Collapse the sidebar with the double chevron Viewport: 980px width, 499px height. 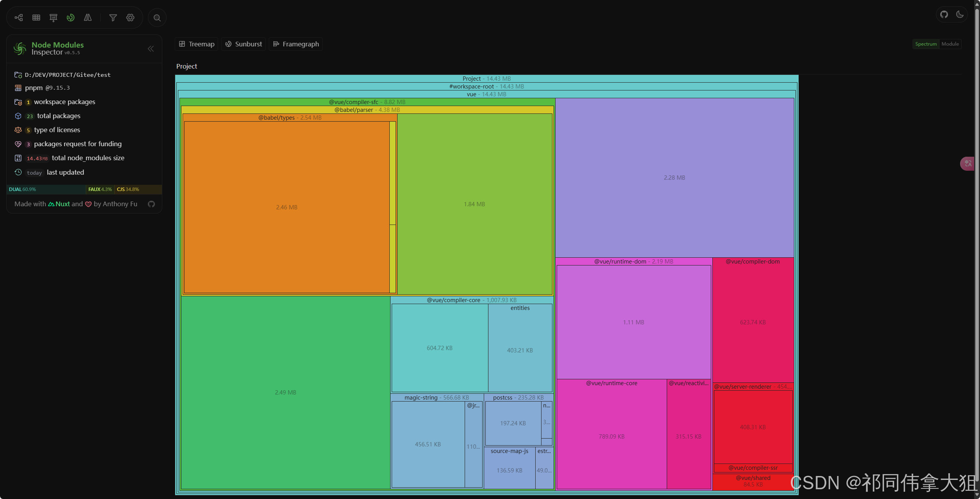pos(151,49)
